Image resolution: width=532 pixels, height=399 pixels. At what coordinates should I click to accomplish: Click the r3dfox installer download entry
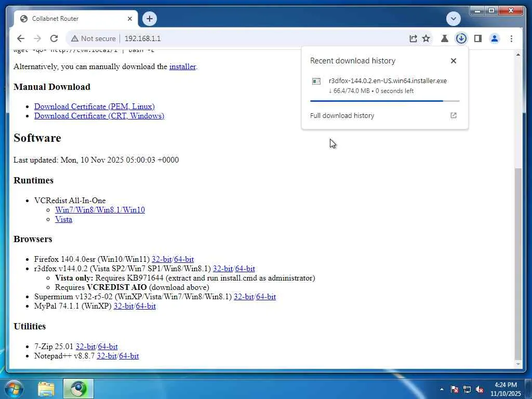pyautogui.click(x=385, y=86)
